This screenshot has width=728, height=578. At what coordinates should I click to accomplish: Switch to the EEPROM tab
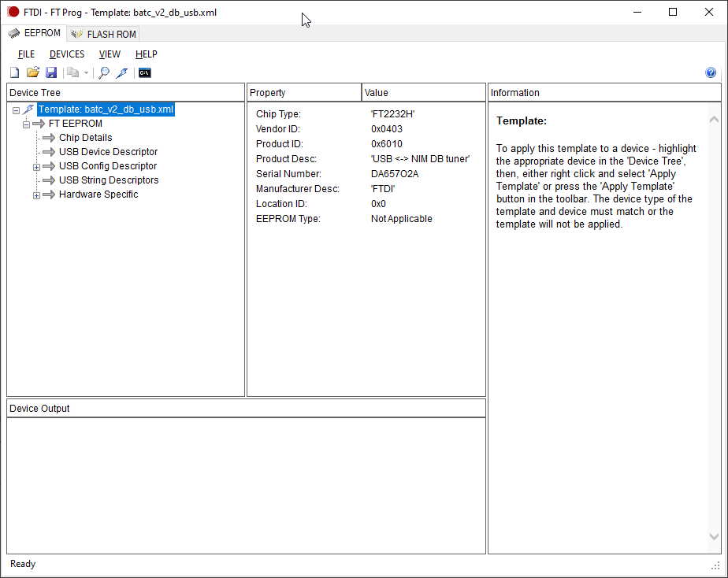[35, 33]
